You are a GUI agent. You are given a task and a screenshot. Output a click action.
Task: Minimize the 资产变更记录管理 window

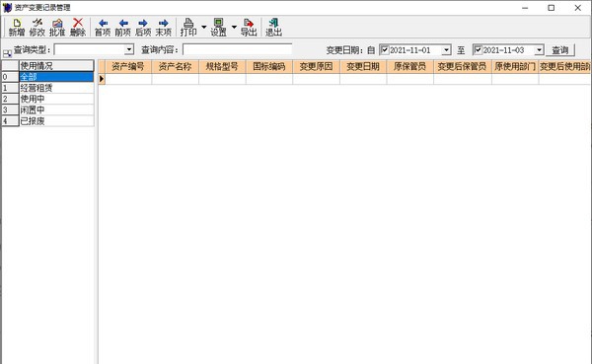pos(525,8)
